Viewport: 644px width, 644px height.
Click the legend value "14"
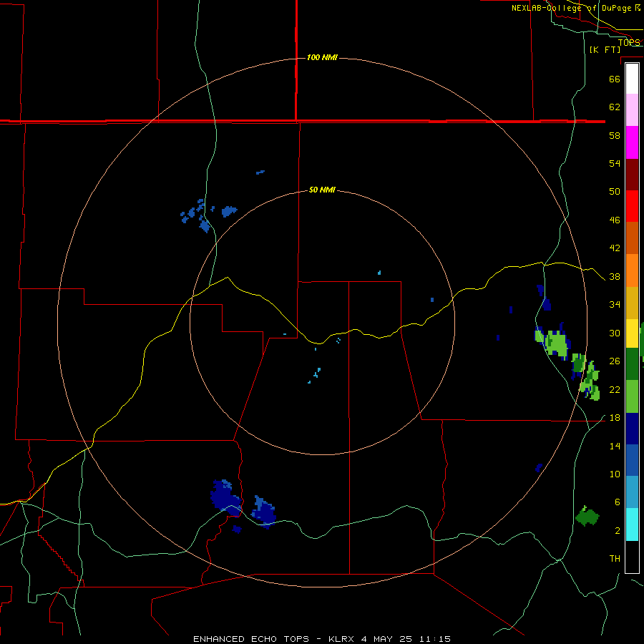point(615,446)
